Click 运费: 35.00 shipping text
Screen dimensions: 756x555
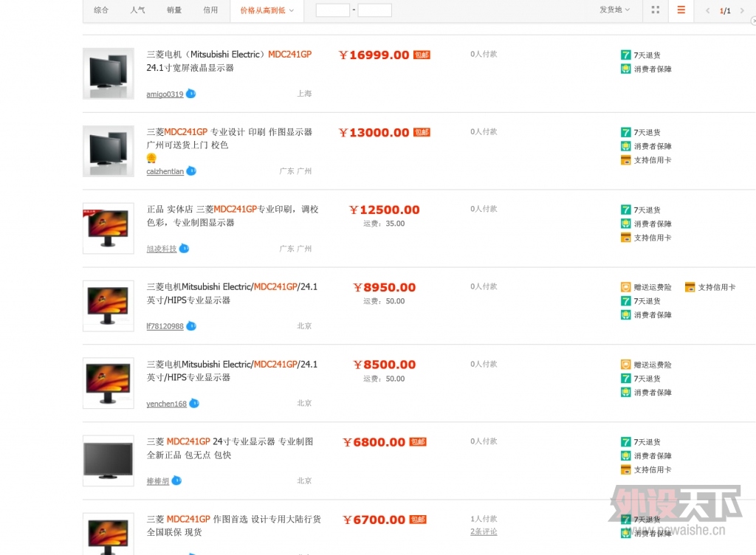(384, 224)
